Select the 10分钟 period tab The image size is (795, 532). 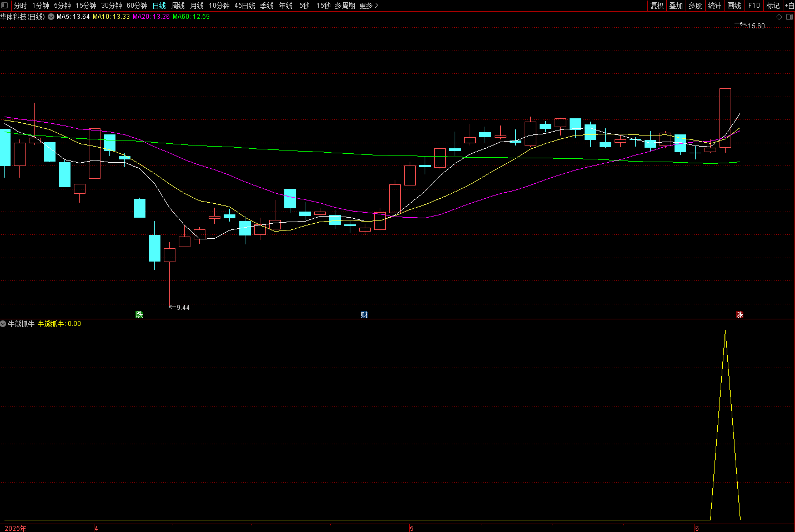pyautogui.click(x=219, y=6)
